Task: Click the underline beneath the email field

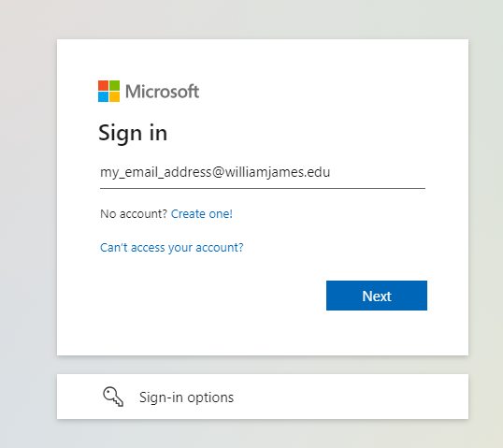Action: 263,188
